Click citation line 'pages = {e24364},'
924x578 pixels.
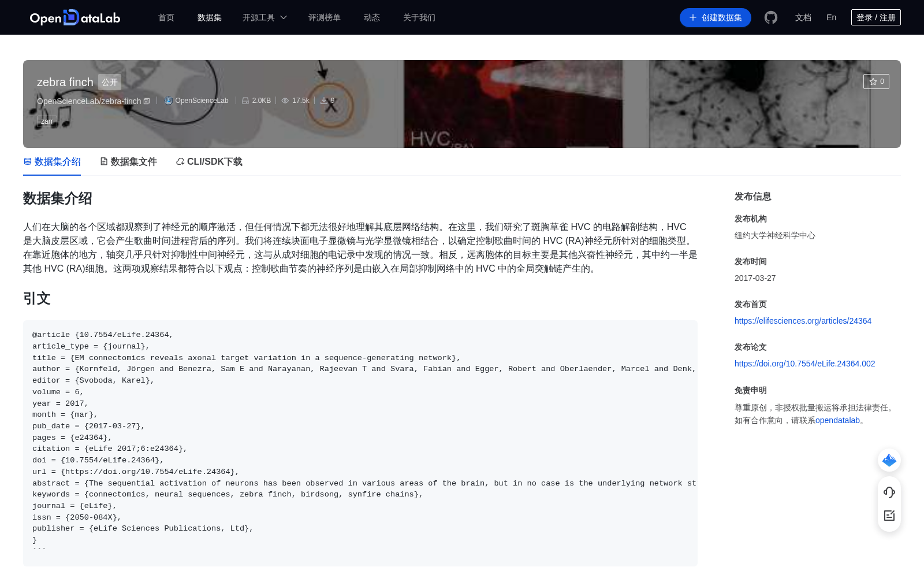72,438
